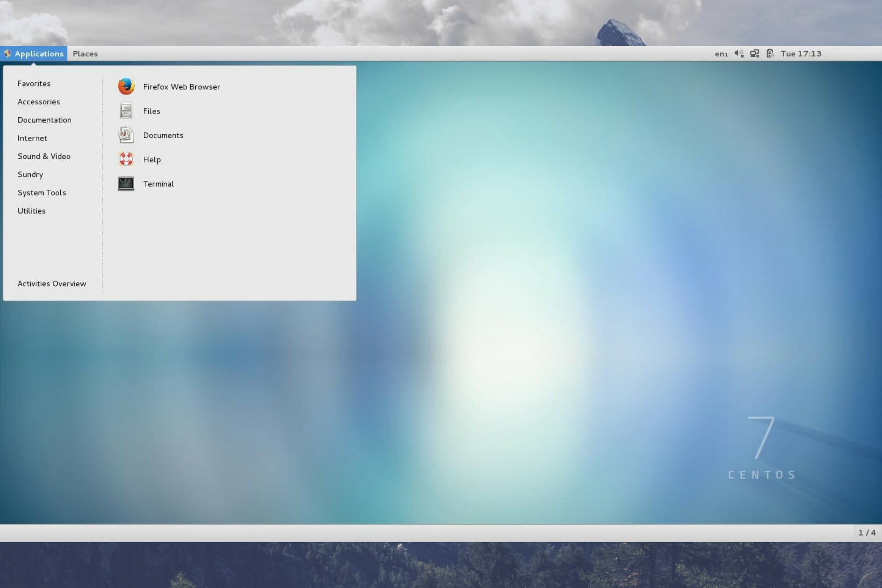Open the Places menu
Viewport: 882px width, 588px height.
(x=85, y=53)
